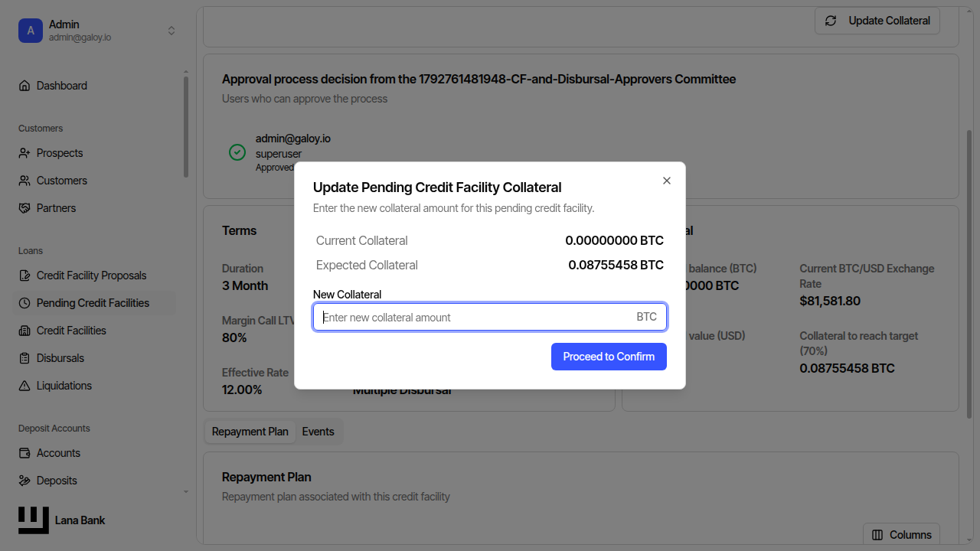The width and height of the screenshot is (980, 551).
Task: Click the Prospects person-plus icon
Action: pyautogui.click(x=24, y=153)
